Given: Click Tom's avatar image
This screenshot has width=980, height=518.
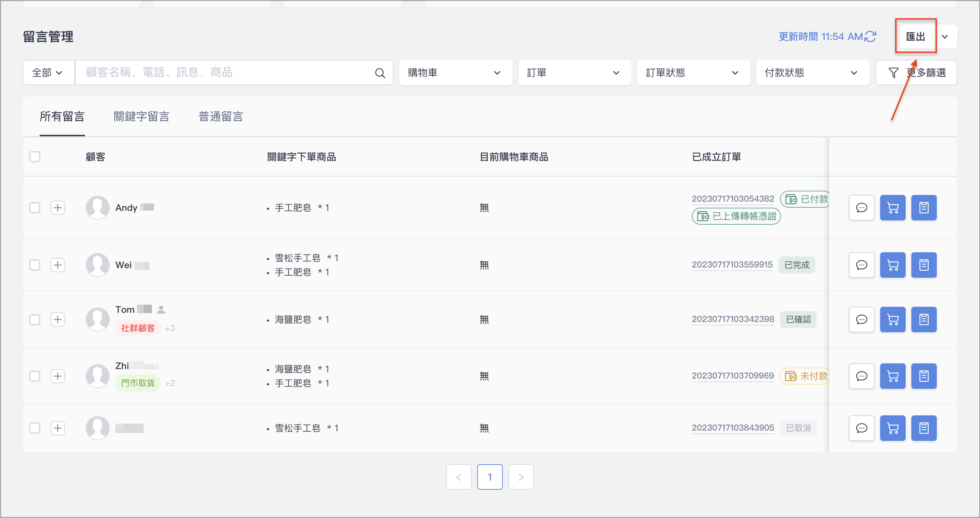Looking at the screenshot, I should [x=97, y=320].
